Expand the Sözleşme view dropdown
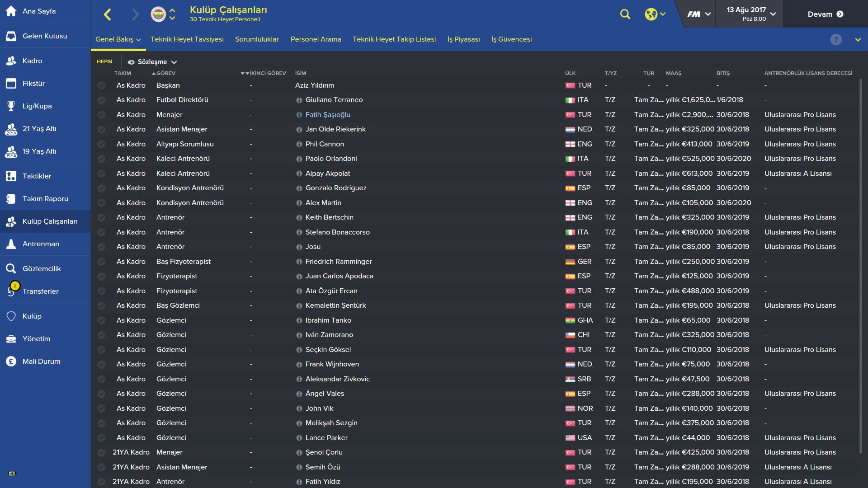Viewport: 868px width, 488px height. click(x=152, y=62)
